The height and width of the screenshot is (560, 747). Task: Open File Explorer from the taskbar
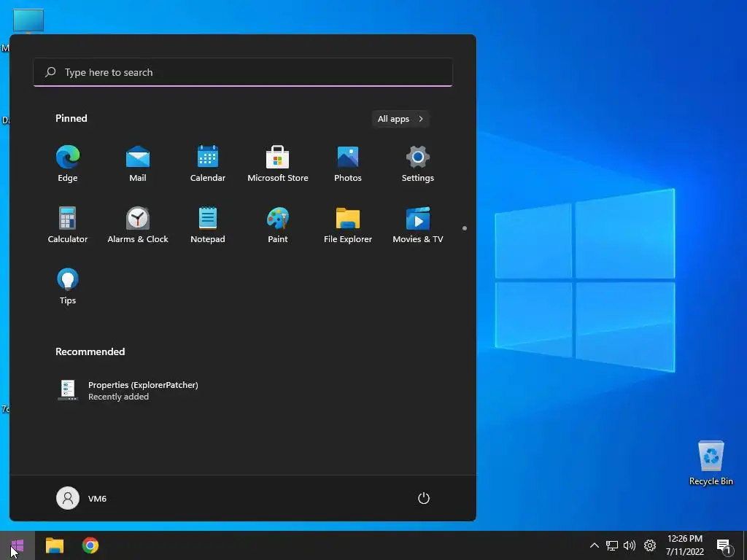point(54,545)
